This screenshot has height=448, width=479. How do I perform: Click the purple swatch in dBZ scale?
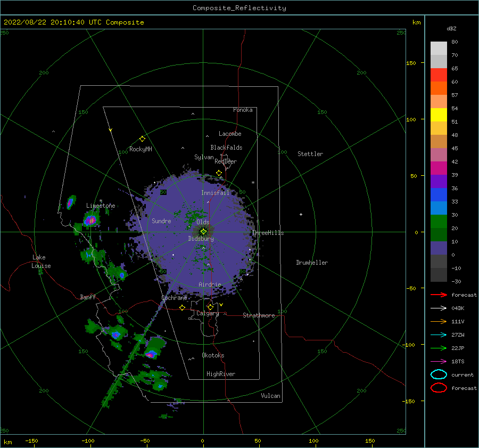click(x=439, y=181)
